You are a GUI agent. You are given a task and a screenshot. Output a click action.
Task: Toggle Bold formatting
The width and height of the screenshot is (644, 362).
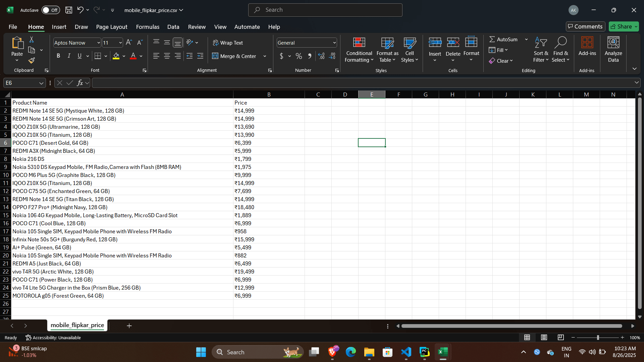click(58, 56)
